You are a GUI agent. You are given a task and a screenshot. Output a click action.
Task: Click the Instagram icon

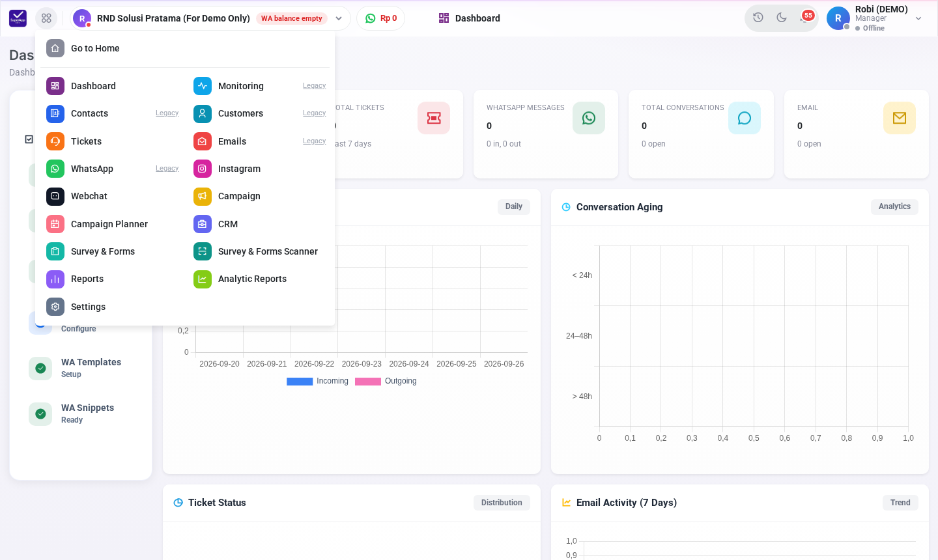pos(203,169)
